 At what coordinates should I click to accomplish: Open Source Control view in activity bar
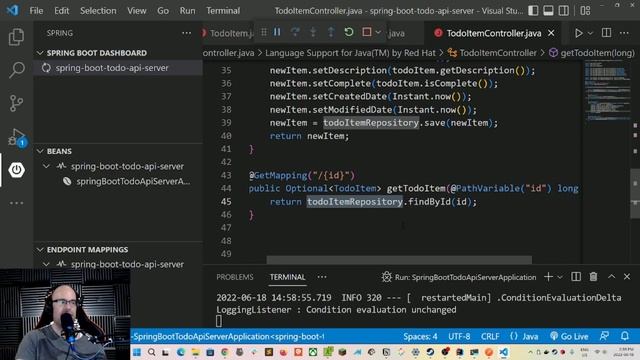pyautogui.click(x=16, y=103)
